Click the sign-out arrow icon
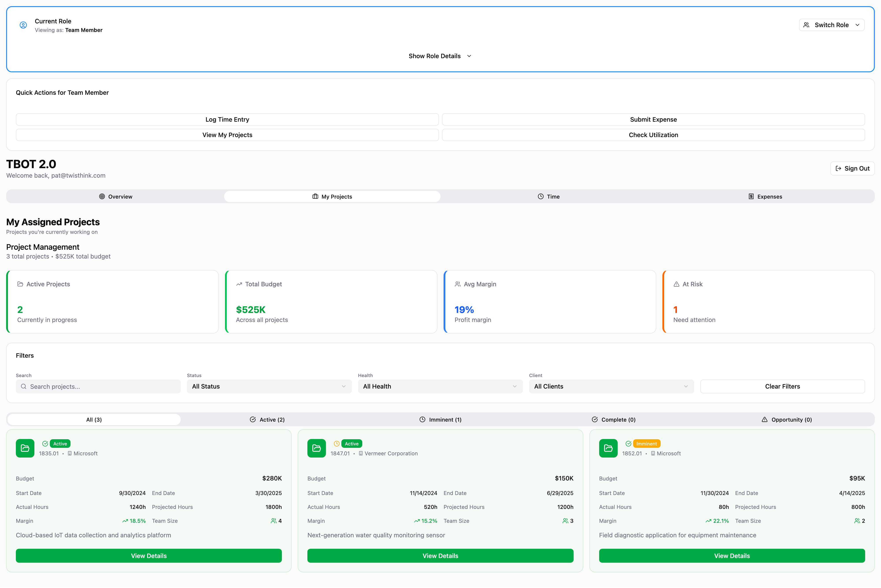 (838, 169)
